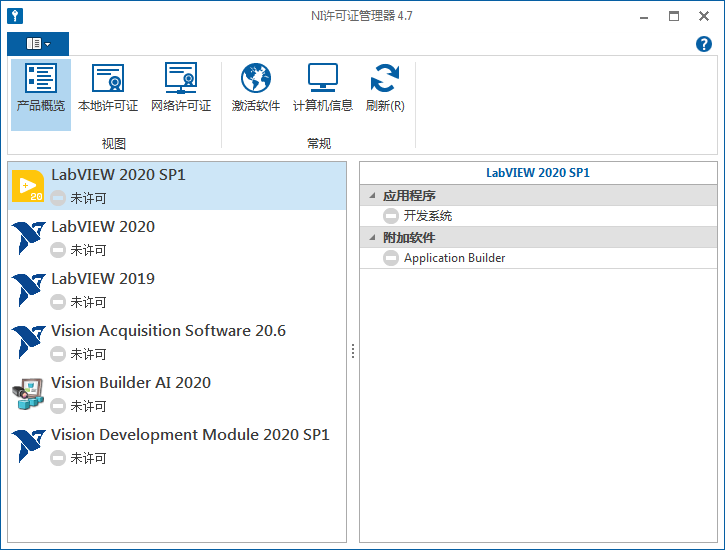Screen dimensions: 725x550
Task: Click the Vision Builder AI camera icon
Action: [28, 394]
